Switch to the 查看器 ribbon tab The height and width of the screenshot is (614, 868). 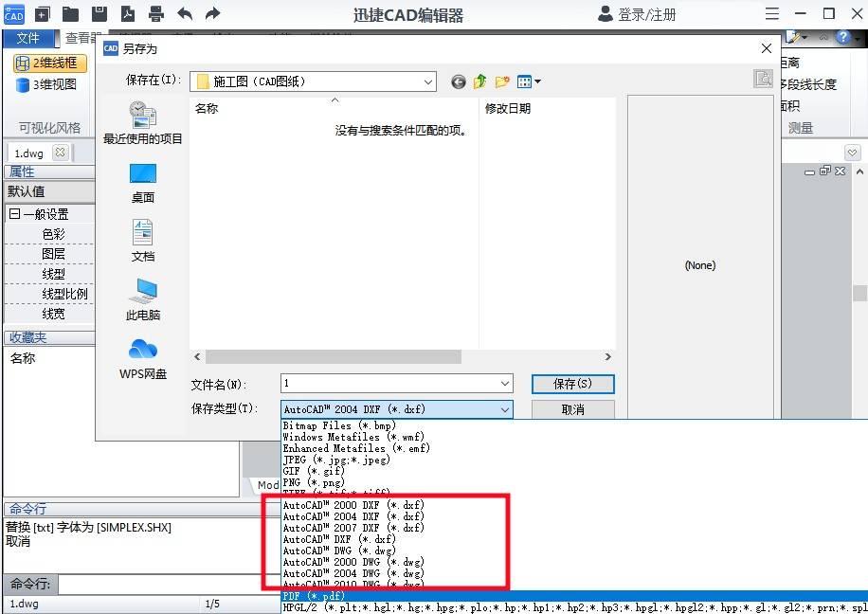coord(83,38)
